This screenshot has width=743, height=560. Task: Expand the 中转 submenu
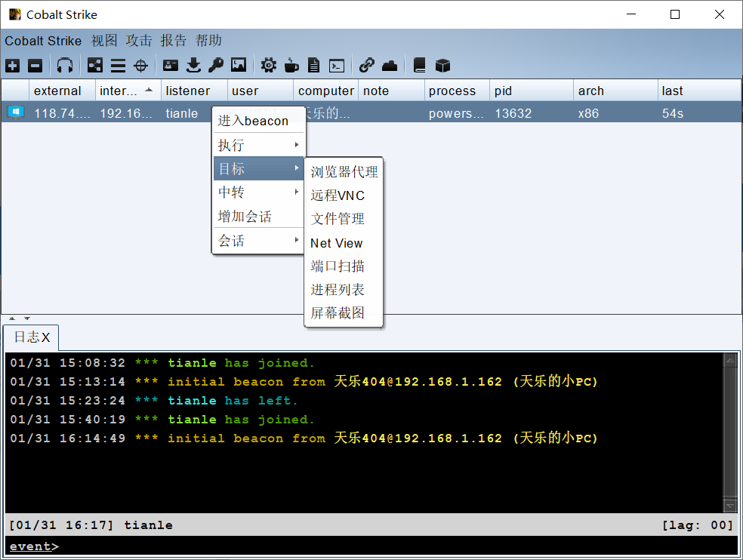(x=258, y=192)
